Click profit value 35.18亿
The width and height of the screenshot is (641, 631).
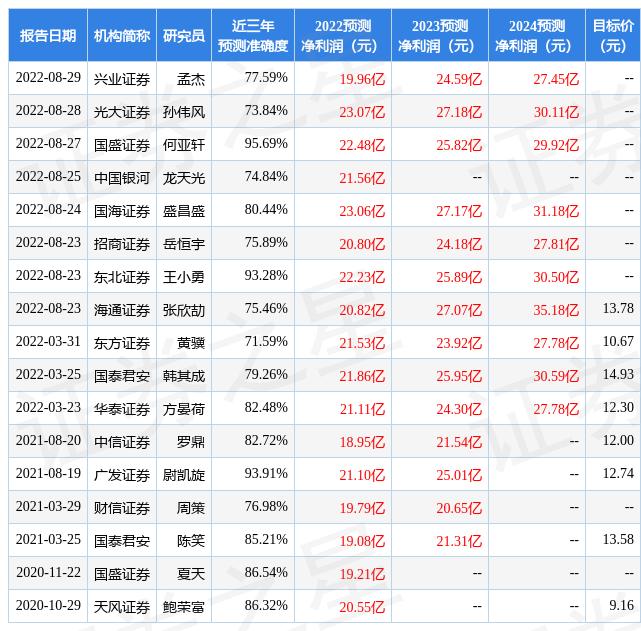(556, 310)
